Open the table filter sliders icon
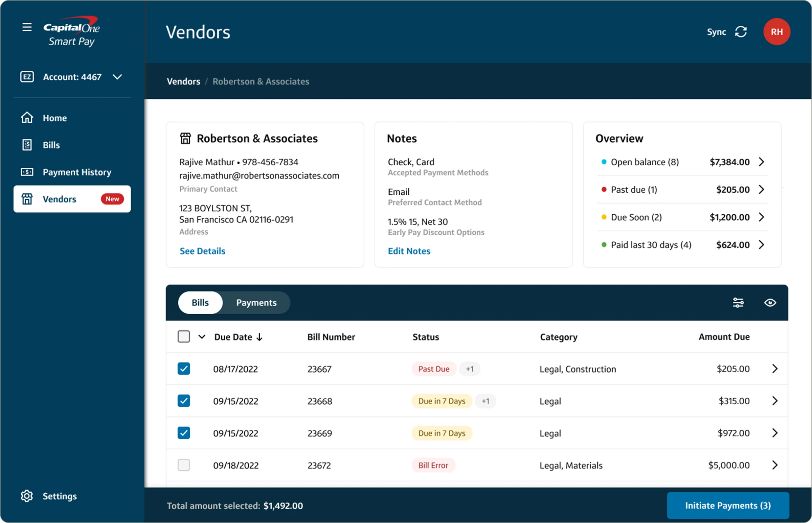 [738, 303]
